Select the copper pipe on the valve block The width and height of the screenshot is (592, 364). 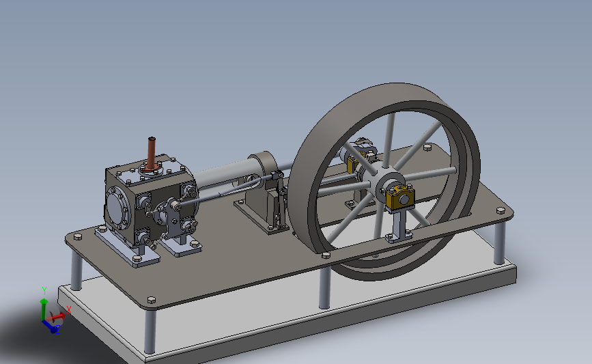click(x=152, y=153)
